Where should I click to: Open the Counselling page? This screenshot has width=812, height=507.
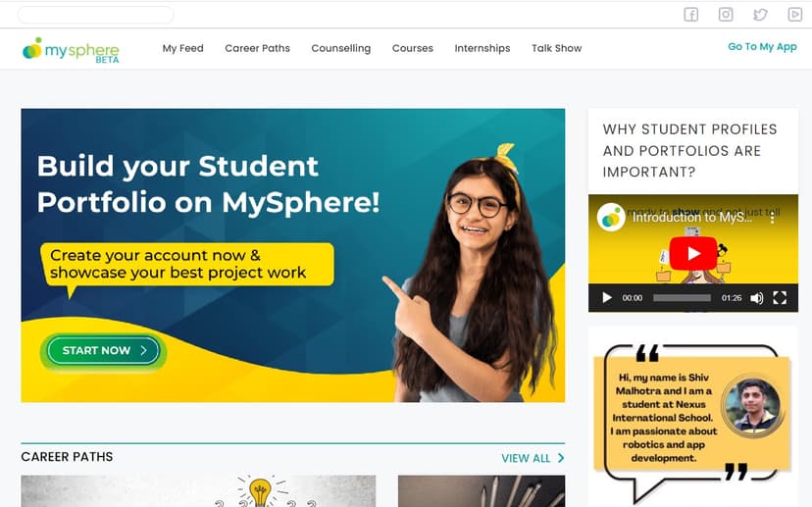click(340, 48)
